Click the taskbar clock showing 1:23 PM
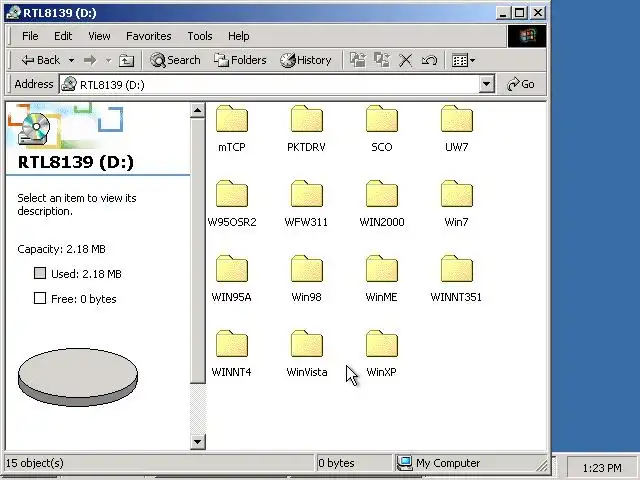Image resolution: width=640 pixels, height=480 pixels. (602, 468)
